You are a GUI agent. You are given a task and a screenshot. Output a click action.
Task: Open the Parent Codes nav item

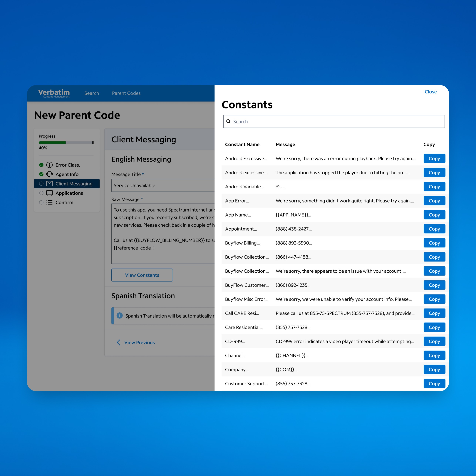(126, 93)
